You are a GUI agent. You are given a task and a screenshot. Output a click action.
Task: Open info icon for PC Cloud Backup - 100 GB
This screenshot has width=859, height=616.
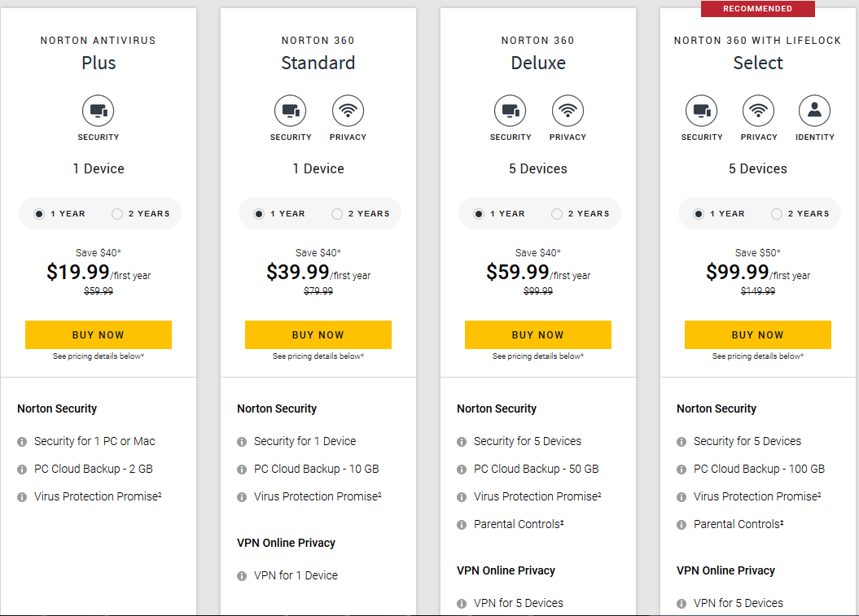pyautogui.click(x=682, y=470)
